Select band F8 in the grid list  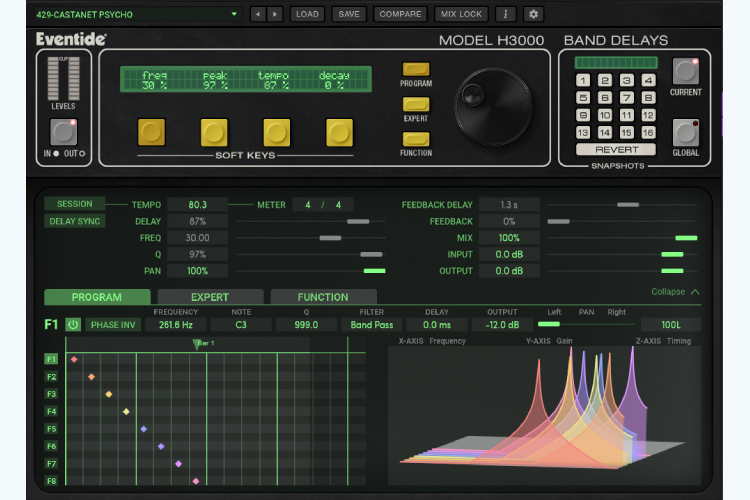51,481
